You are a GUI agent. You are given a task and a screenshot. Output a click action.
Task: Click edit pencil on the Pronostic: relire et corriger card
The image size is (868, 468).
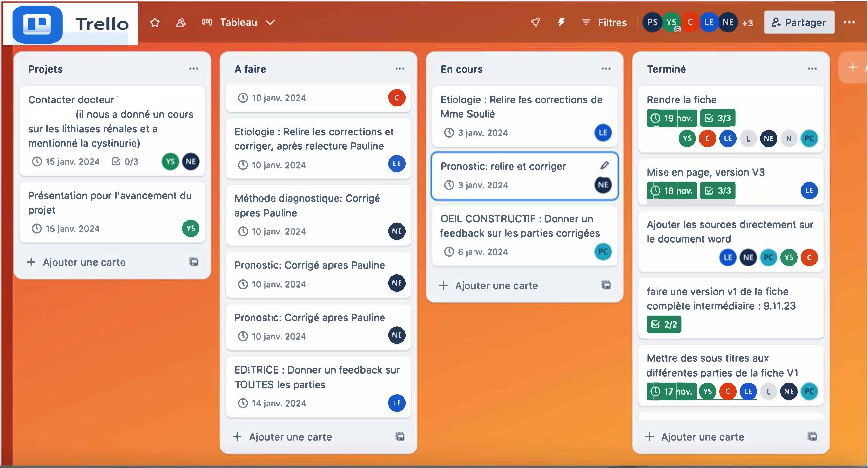point(604,165)
